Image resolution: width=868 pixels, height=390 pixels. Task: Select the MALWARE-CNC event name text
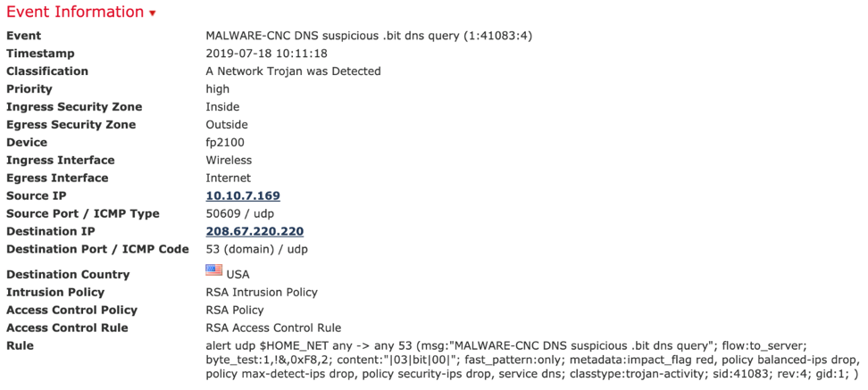click(369, 36)
